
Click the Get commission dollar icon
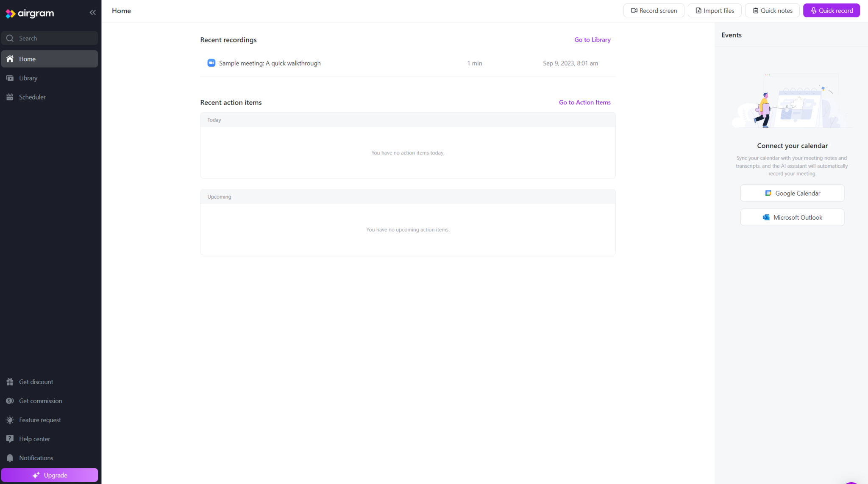point(10,401)
